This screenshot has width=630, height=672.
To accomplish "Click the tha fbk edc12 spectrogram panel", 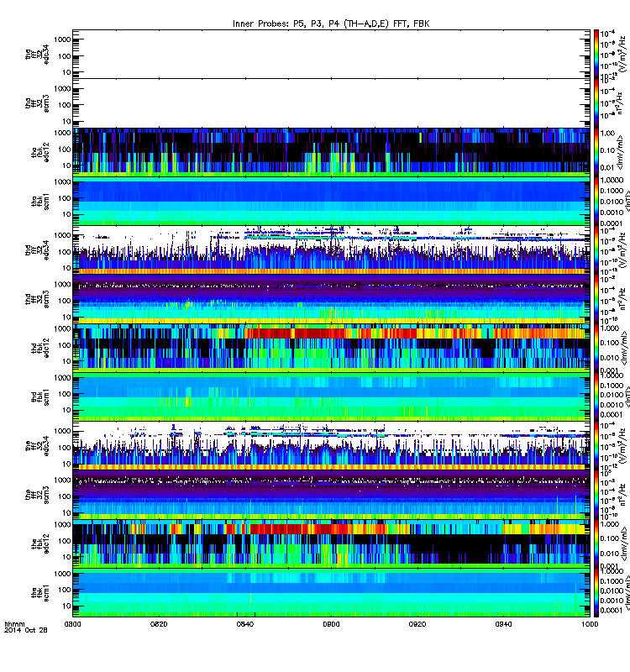I will point(331,152).
